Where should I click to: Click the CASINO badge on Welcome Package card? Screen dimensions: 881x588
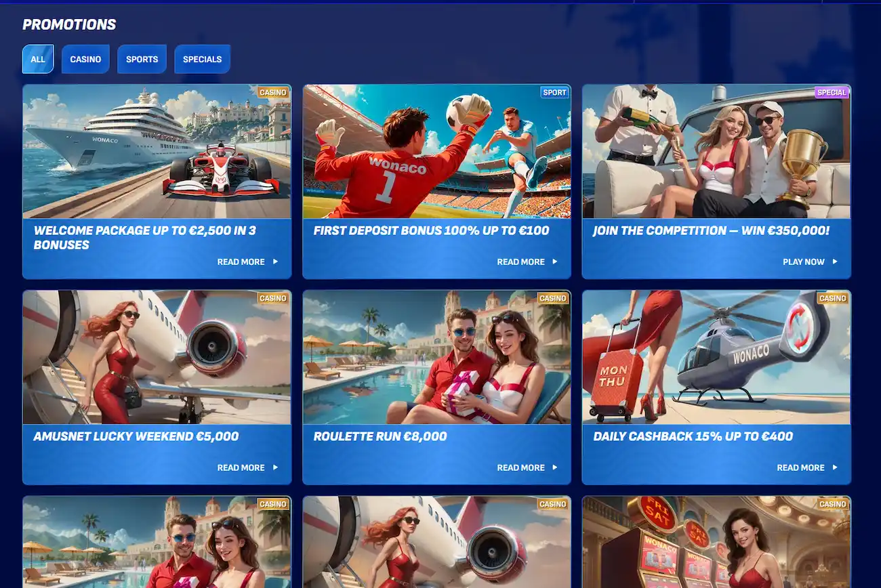[x=273, y=92]
